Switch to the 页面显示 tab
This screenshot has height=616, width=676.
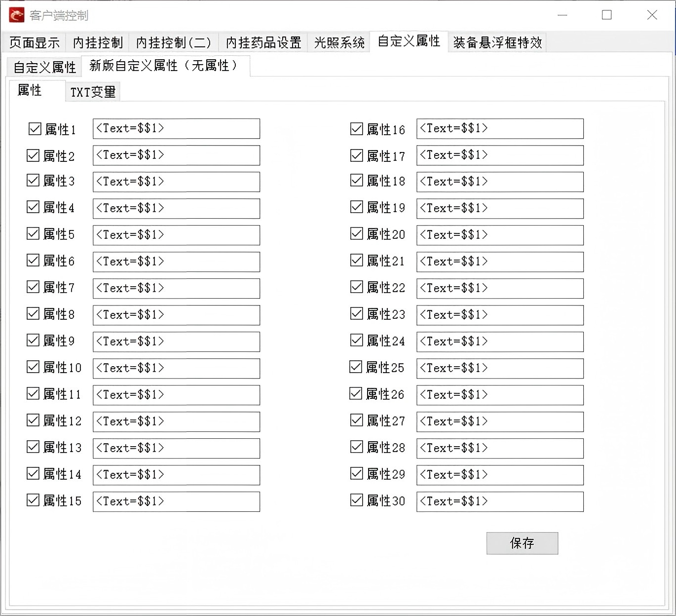click(33, 42)
